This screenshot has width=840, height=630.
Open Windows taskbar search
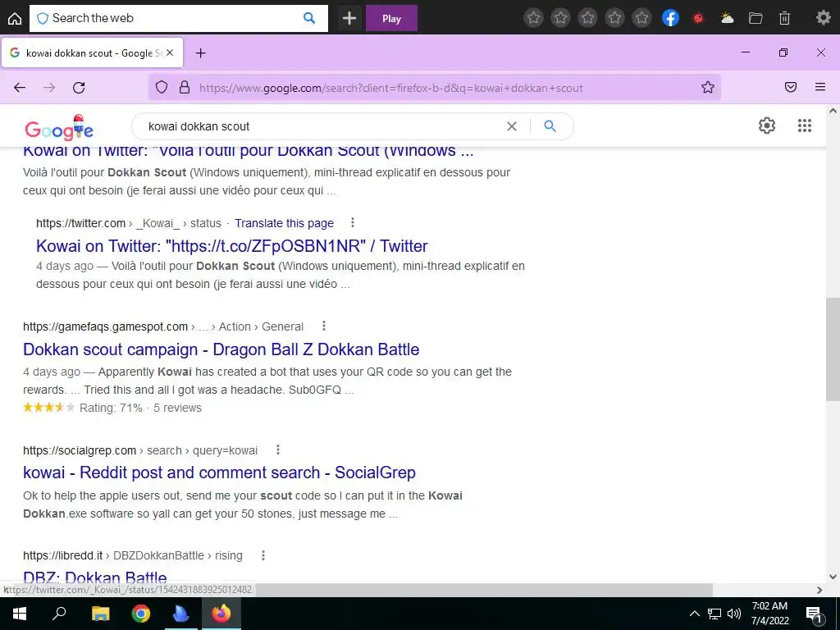tap(59, 614)
